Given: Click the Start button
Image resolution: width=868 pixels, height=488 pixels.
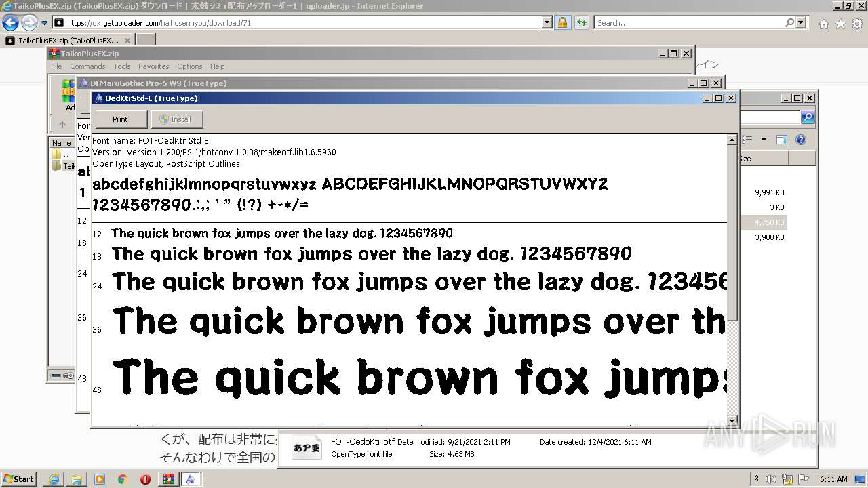Looking at the screenshot, I should pos(19,479).
